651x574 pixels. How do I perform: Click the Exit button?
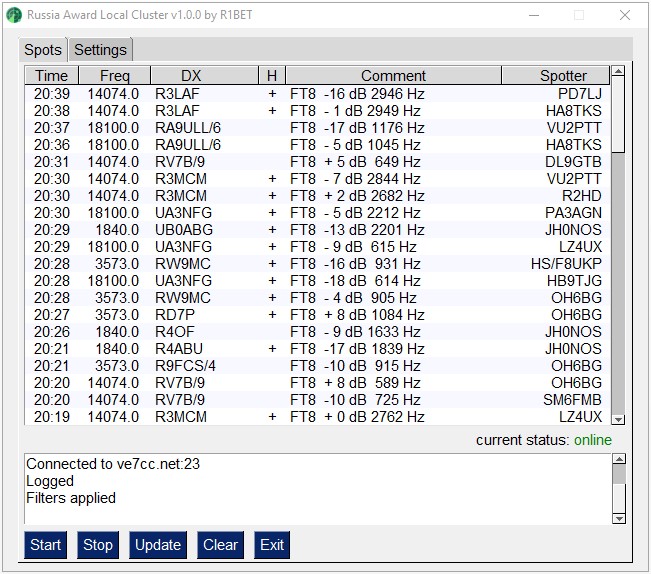click(x=272, y=545)
